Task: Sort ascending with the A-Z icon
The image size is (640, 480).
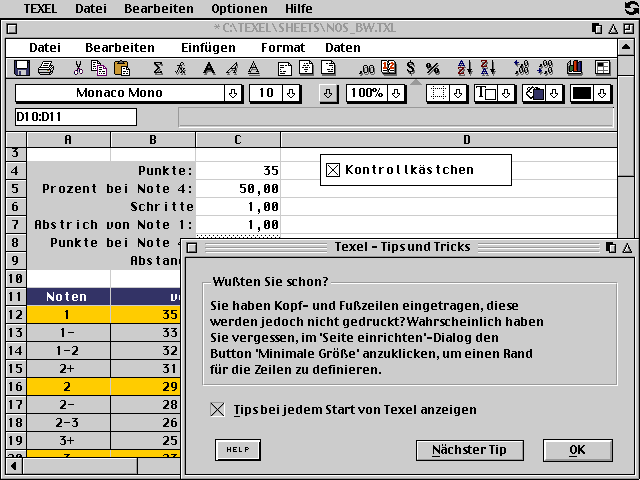Action: (x=465, y=68)
